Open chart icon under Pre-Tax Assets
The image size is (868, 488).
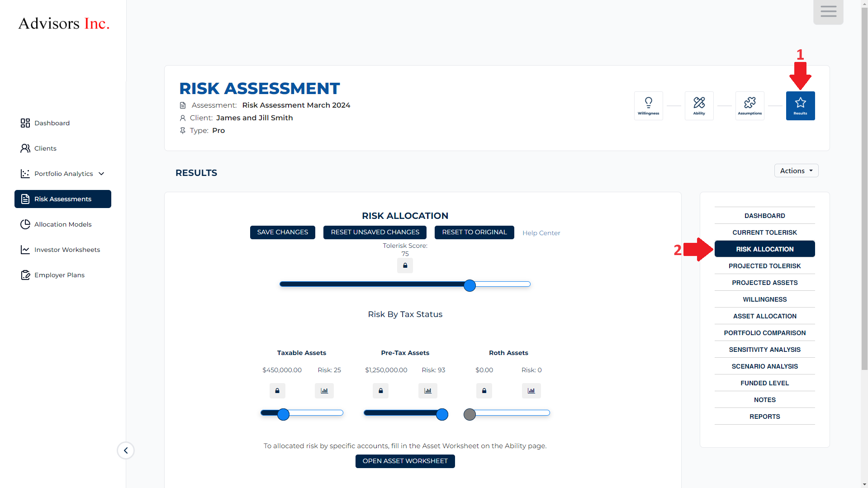click(427, 391)
